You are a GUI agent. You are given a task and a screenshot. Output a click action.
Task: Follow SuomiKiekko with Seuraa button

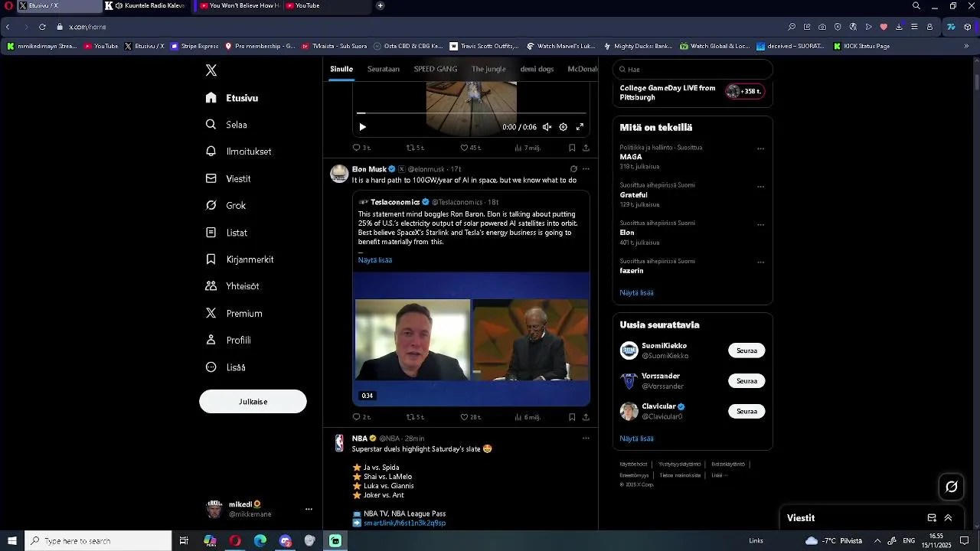[x=746, y=350]
